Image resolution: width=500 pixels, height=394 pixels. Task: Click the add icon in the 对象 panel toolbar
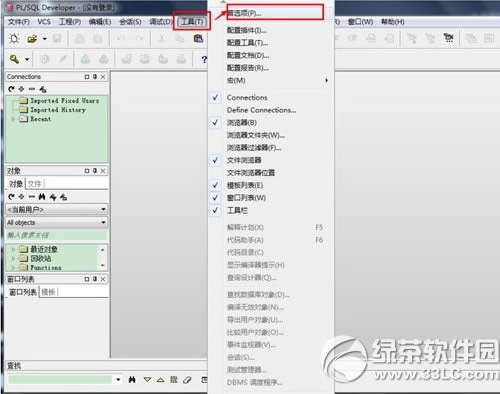22,197
